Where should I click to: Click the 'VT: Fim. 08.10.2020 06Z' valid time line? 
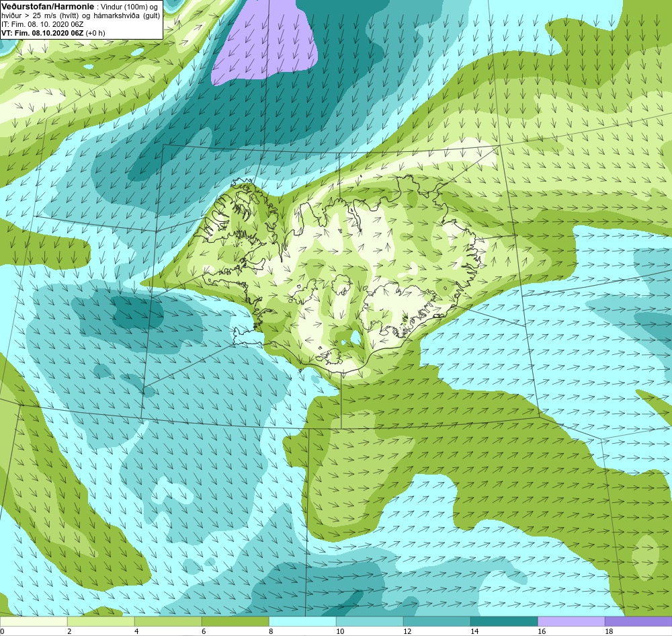[42, 33]
